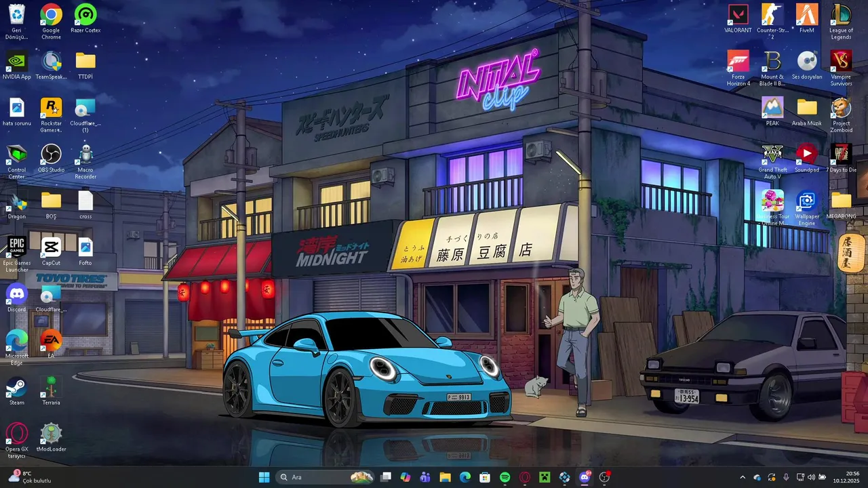This screenshot has width=868, height=488.
Task: Select the TTDPI folder on desktop
Action: coord(85,65)
